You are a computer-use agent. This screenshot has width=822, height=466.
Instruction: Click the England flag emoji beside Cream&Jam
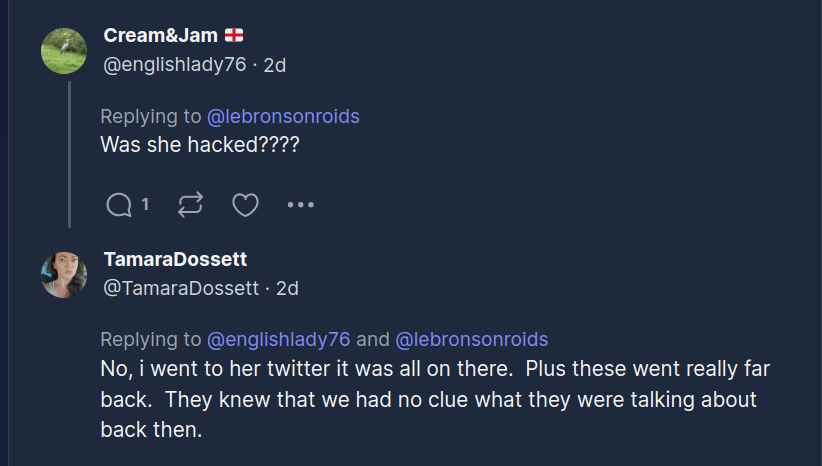[234, 36]
